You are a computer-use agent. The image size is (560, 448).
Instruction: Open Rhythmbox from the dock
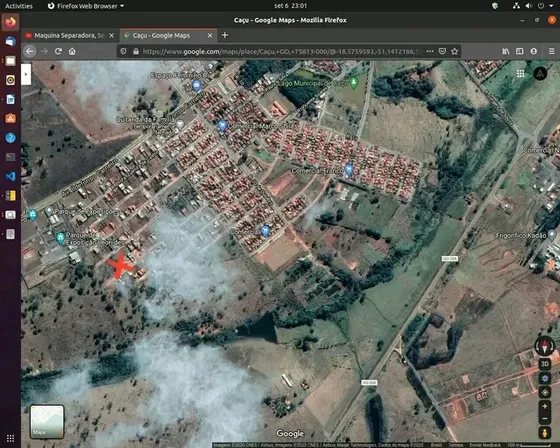tap(10, 80)
